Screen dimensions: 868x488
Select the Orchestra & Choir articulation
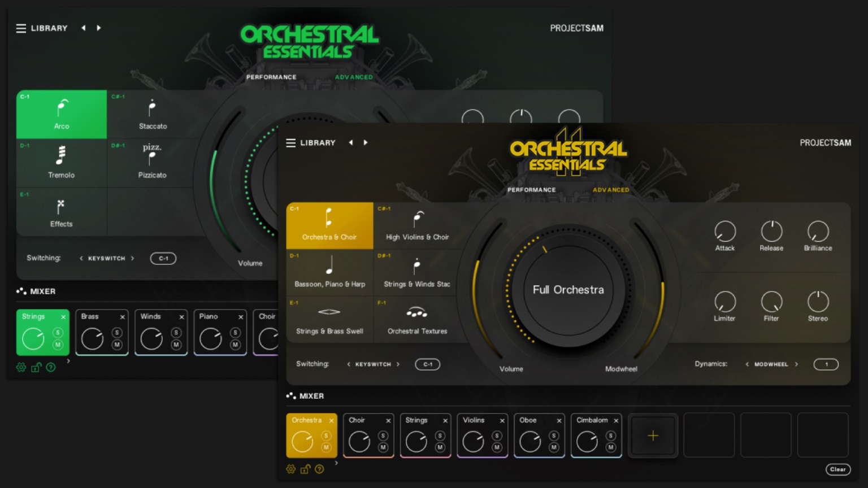329,225
